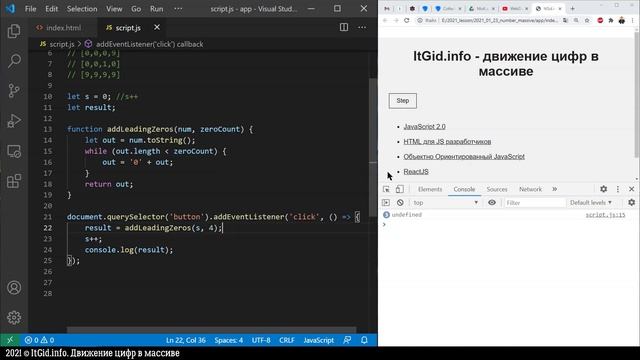Click the remote window status icon
640x360 pixels.
(10, 340)
